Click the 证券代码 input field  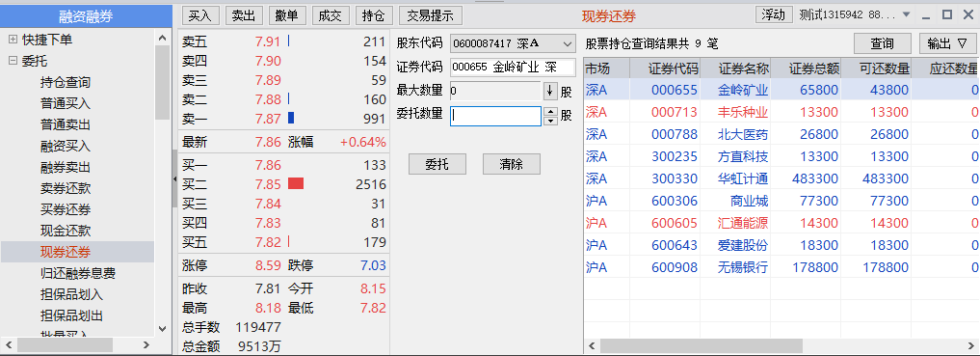pos(513,67)
